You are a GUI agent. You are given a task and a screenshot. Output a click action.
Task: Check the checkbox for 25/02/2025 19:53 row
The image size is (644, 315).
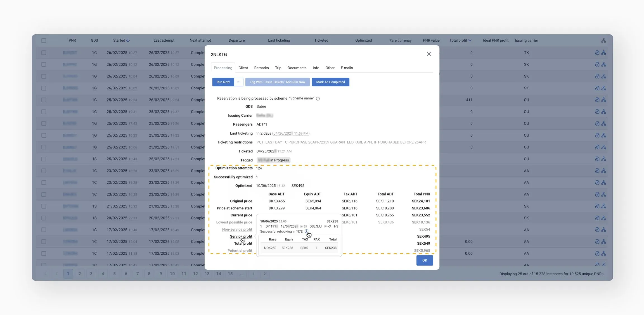pos(44,100)
